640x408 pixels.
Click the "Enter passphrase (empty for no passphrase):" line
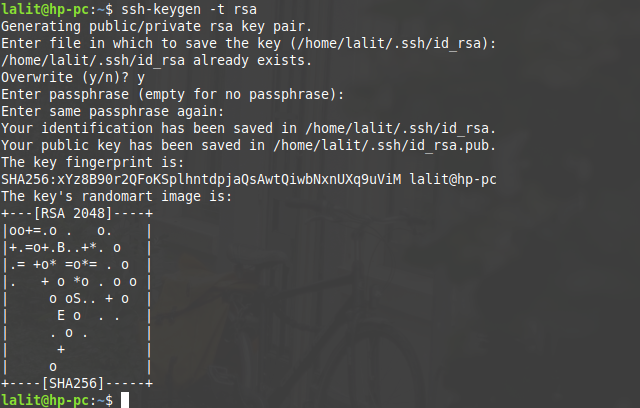point(173,94)
